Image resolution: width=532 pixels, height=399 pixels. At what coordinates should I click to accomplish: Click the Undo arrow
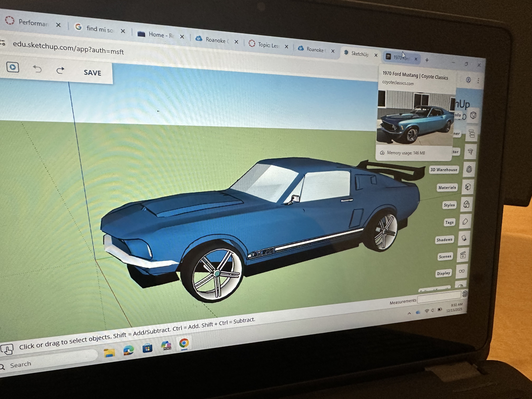coord(37,69)
